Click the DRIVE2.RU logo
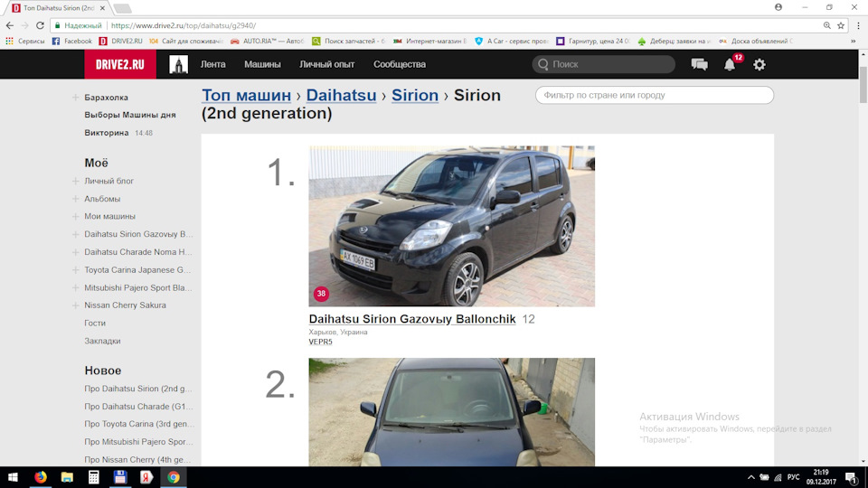Screen dimensions: 868x488 [120, 64]
